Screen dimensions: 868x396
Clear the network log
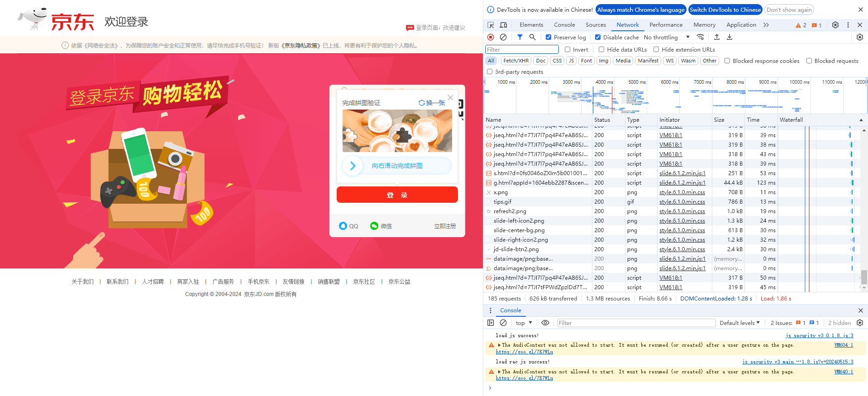point(503,37)
